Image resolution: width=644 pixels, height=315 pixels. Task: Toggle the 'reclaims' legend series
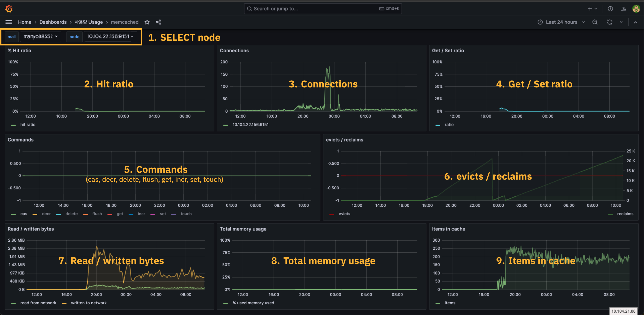(625, 214)
